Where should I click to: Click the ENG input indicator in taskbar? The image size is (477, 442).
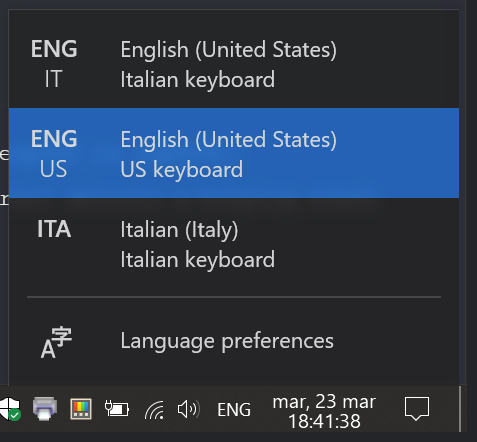pyautogui.click(x=234, y=410)
